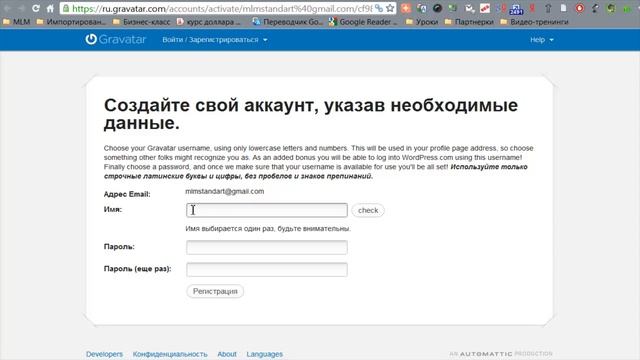Screen dimensions: 640x360
Task: Click the green padlock security icon
Action: (x=66, y=8)
